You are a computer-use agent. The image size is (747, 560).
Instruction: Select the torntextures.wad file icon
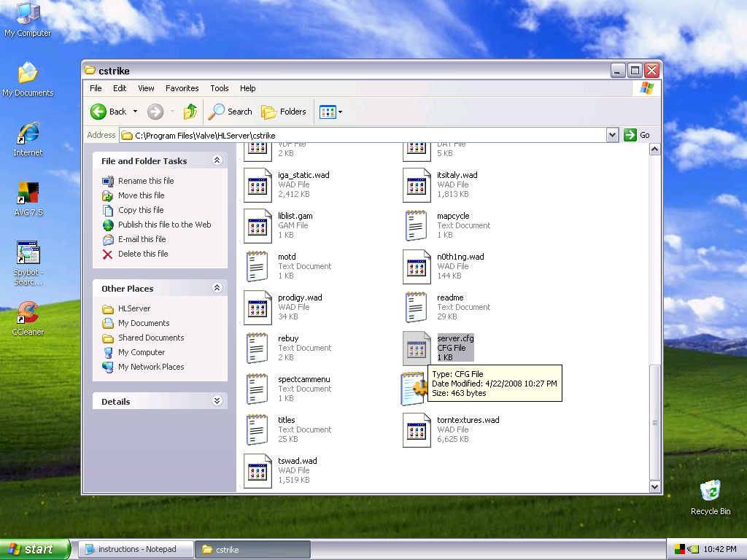pos(417,430)
